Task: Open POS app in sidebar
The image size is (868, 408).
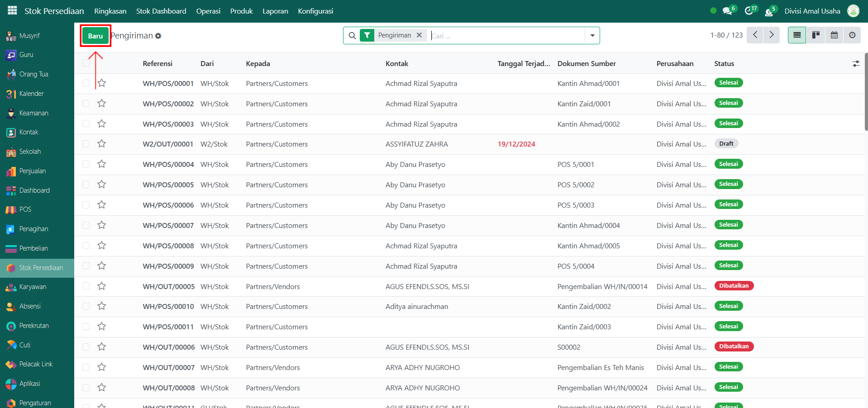Action: point(25,209)
